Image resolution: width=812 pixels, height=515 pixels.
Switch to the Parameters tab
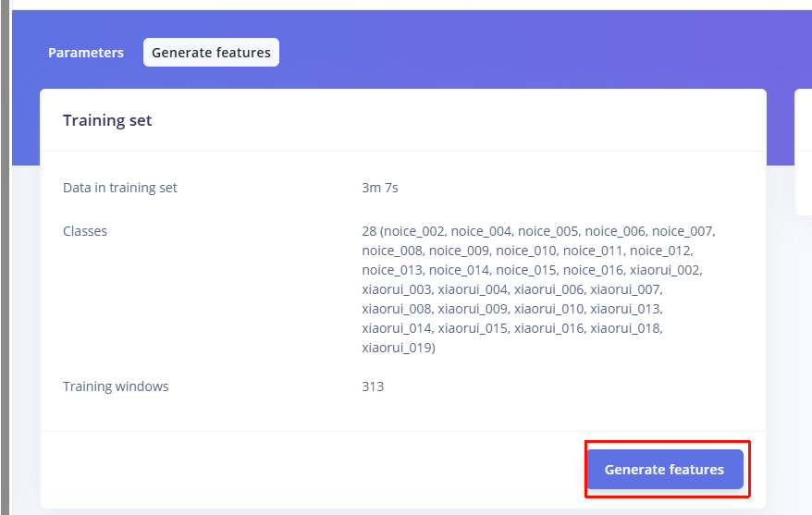click(x=86, y=53)
